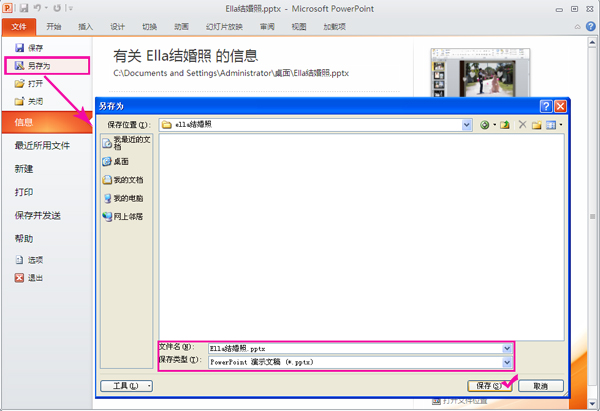600x411 pixels.
Task: Open the back button history dropdown arrow
Action: 494,125
